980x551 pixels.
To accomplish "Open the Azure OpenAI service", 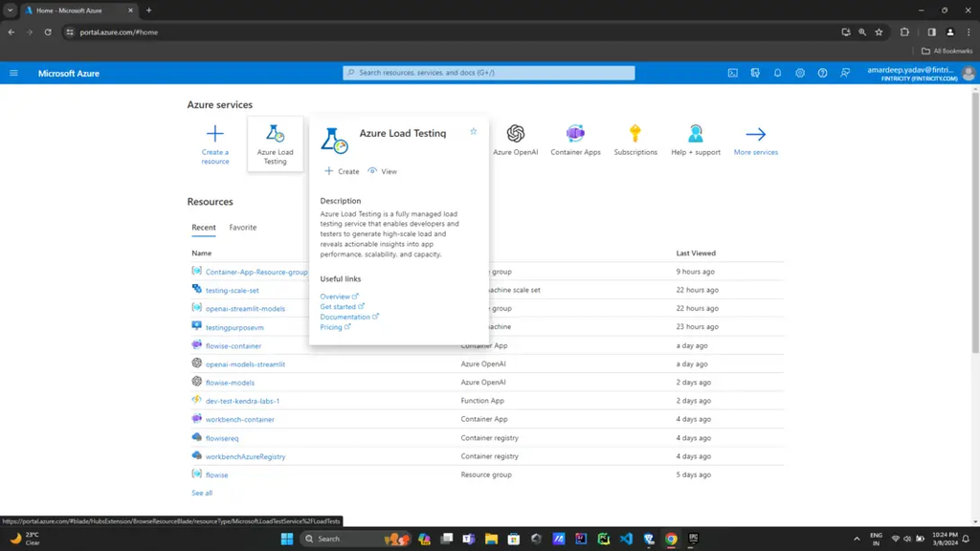I will pos(515,141).
